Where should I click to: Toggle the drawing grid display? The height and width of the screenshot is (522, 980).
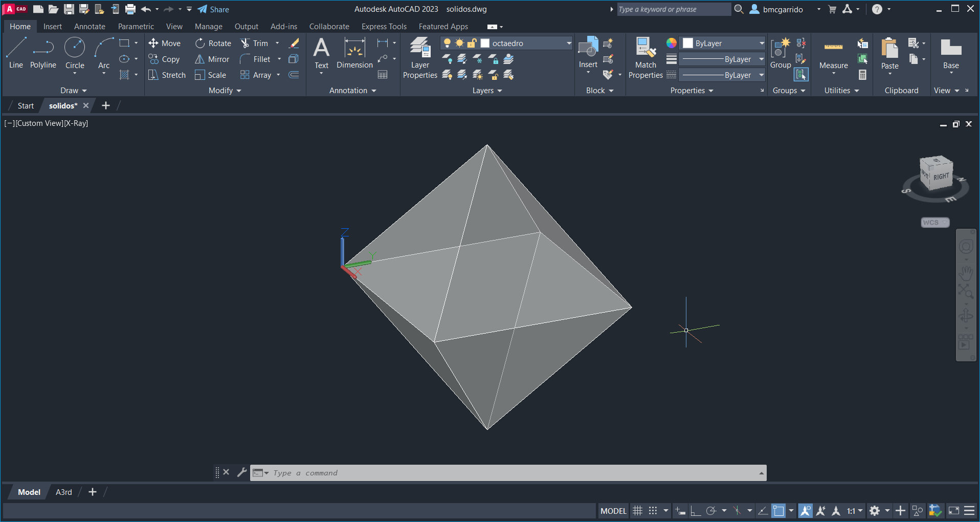click(637, 511)
